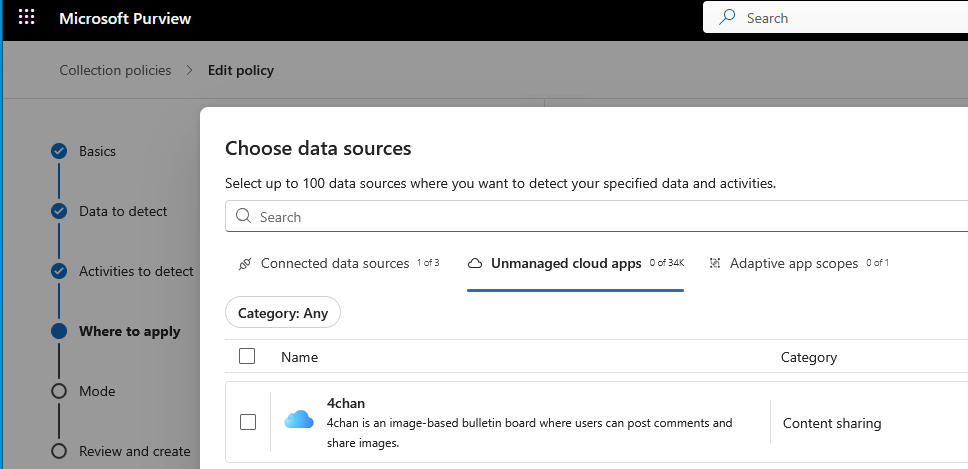Click the Microsoft Purview title link

125,18
